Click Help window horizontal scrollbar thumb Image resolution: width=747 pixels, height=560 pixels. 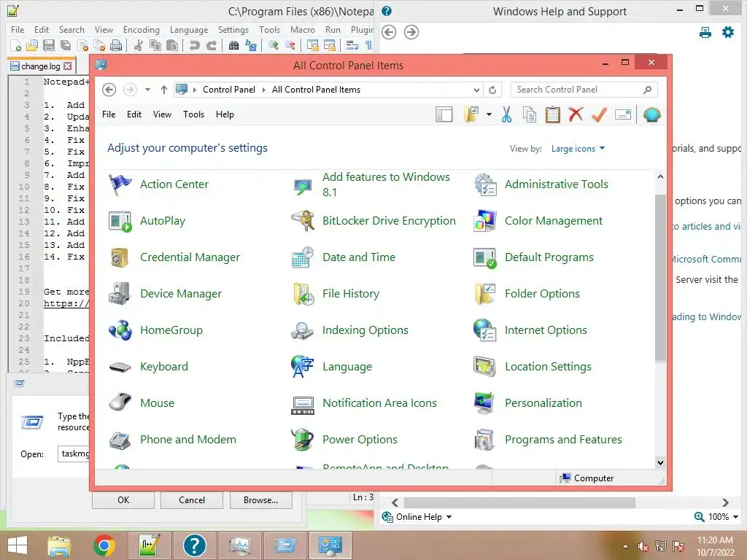[519, 503]
